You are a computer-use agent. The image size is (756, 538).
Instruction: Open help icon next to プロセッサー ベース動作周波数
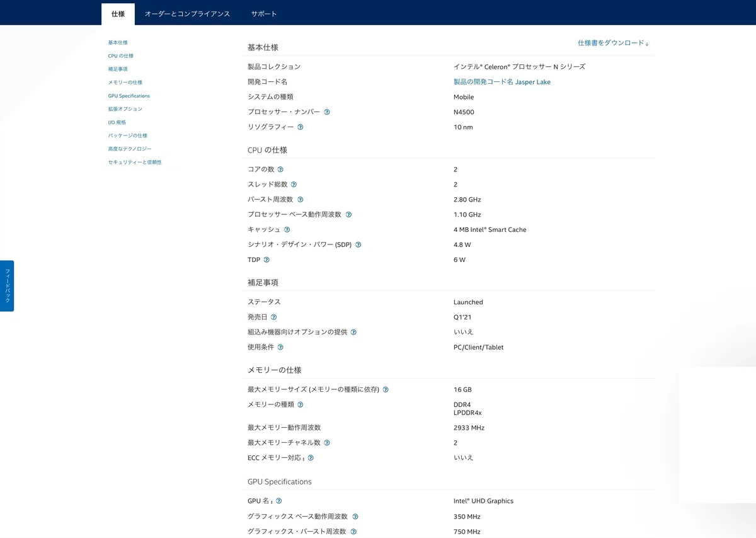[348, 215]
